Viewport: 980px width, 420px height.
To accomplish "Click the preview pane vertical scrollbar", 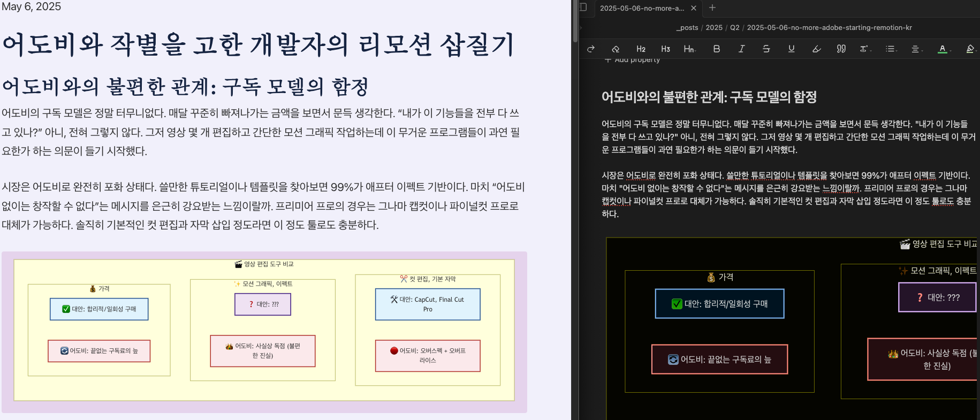I will click(x=575, y=21).
